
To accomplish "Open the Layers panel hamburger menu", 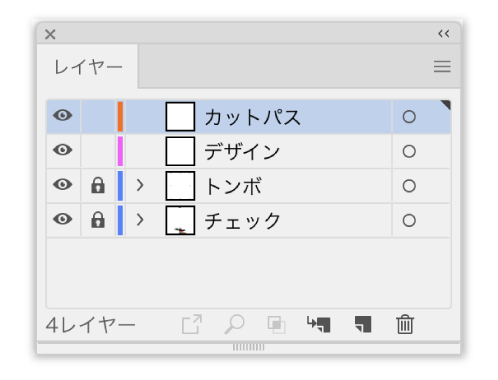I will coord(442,66).
